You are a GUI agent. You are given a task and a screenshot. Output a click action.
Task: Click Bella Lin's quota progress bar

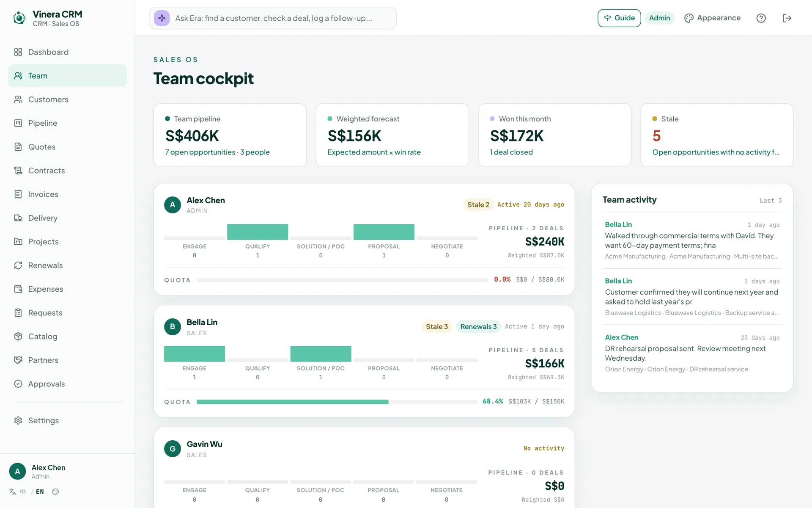(337, 402)
